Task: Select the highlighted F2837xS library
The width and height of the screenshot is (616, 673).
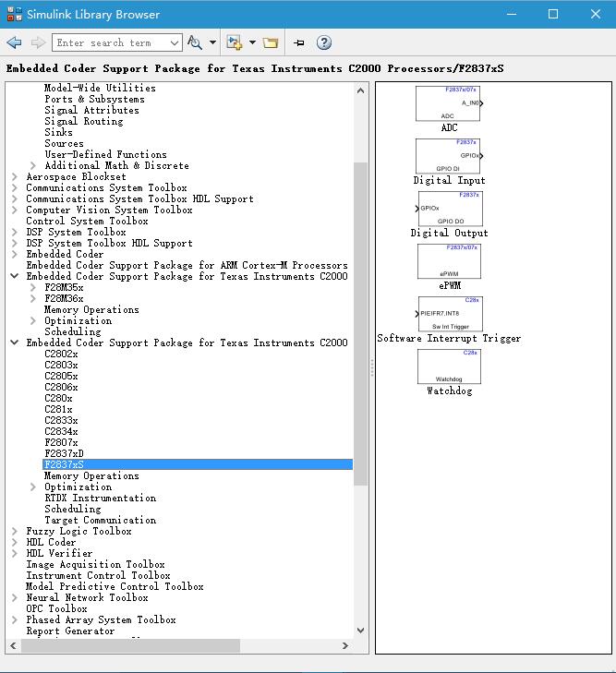Action: coord(198,464)
